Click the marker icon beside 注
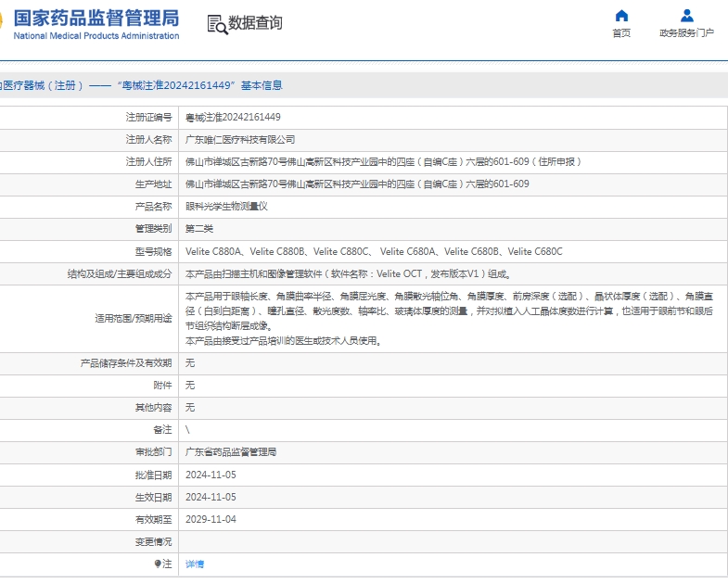The height and width of the screenshot is (583, 728). tap(158, 564)
